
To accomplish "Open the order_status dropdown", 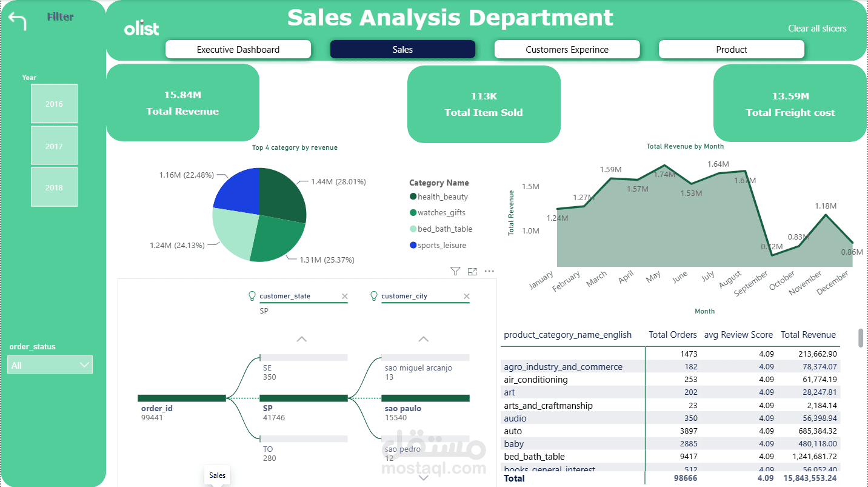I will click(50, 365).
